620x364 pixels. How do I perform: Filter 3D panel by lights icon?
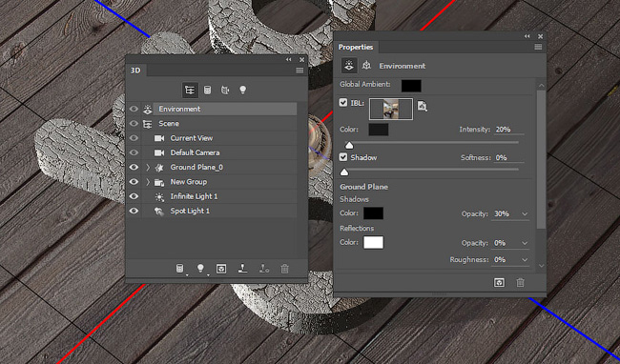click(243, 90)
